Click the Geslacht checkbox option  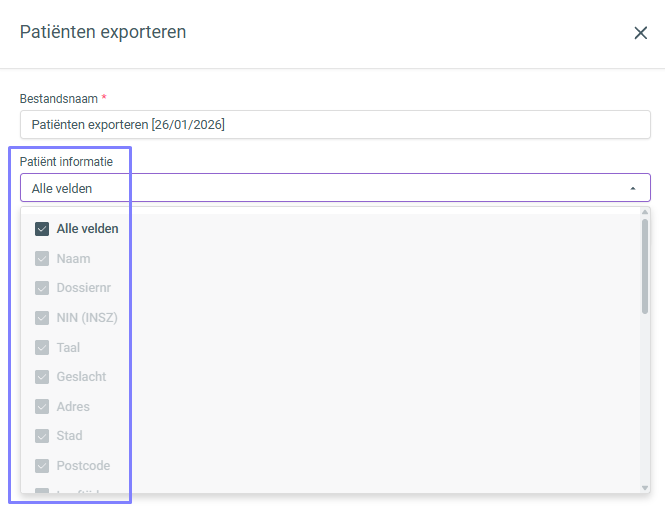pyautogui.click(x=42, y=377)
